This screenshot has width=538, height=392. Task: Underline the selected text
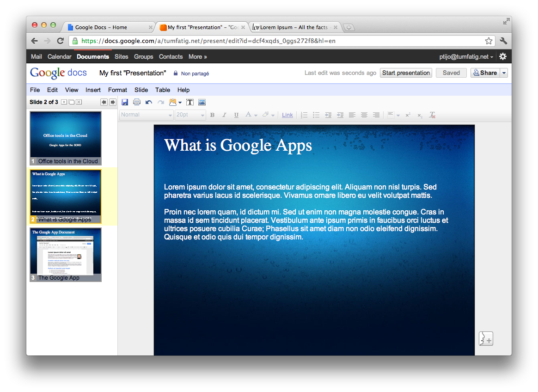pyautogui.click(x=236, y=115)
